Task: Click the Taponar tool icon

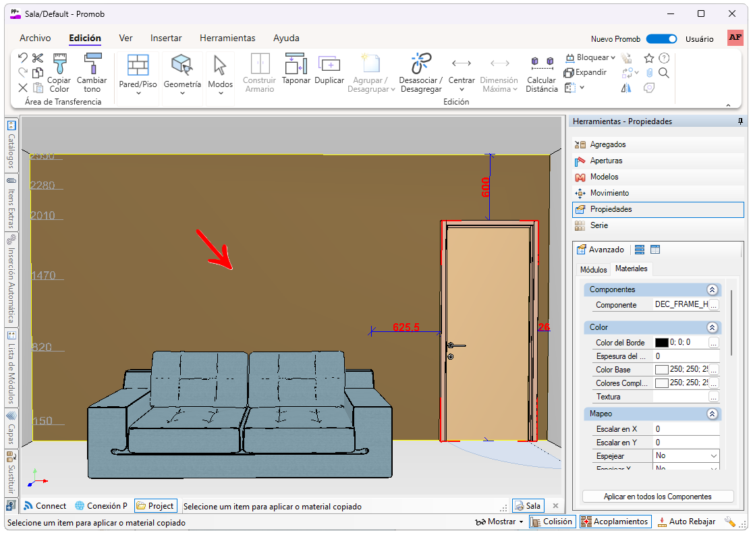Action: 296,65
